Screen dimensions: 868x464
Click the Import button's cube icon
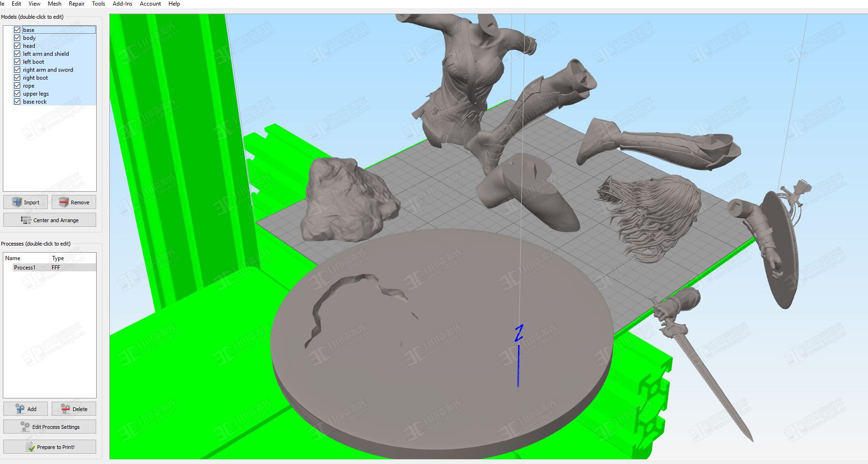click(x=17, y=202)
